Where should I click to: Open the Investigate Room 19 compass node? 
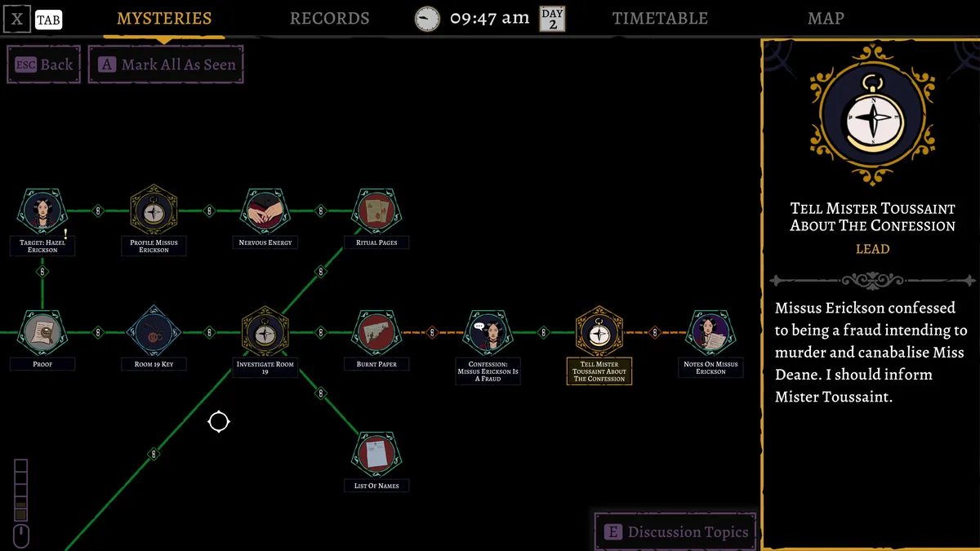coord(265,331)
